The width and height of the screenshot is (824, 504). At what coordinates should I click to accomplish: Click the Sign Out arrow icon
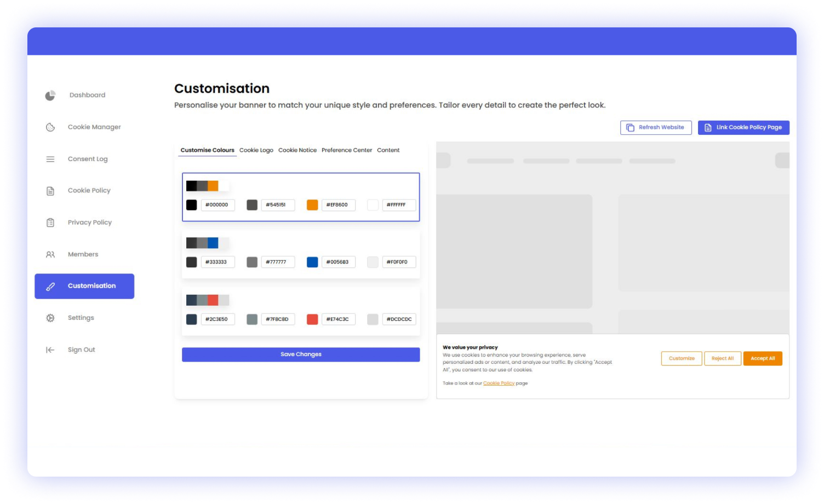tap(50, 350)
